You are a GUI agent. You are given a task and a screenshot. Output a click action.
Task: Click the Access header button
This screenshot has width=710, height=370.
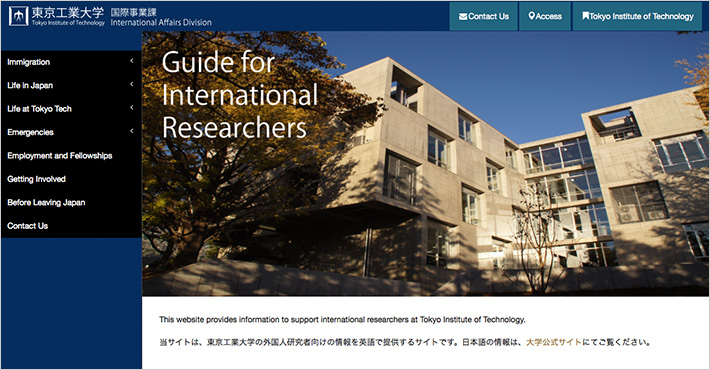(545, 16)
